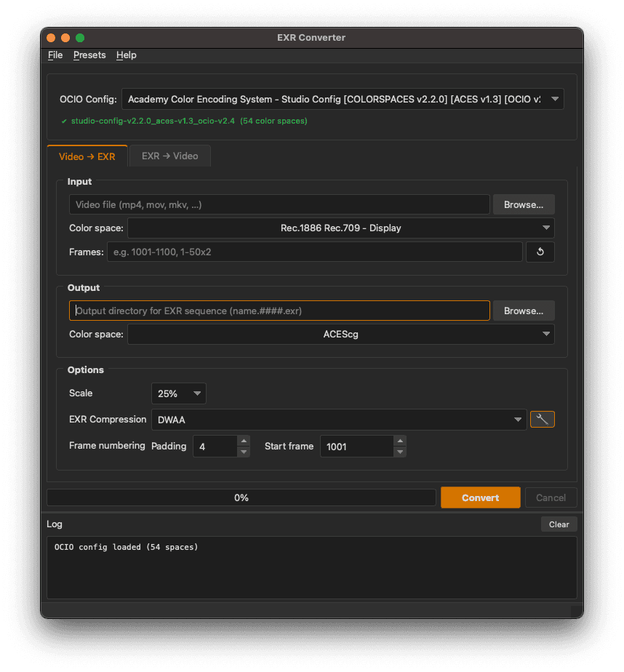Click the yellow window minimize button
624x672 pixels.
[65, 38]
